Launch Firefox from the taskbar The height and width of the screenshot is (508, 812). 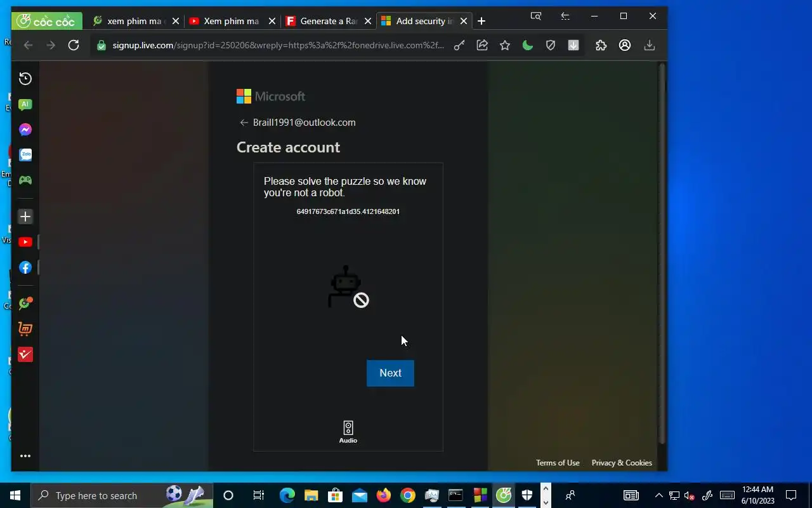click(384, 495)
